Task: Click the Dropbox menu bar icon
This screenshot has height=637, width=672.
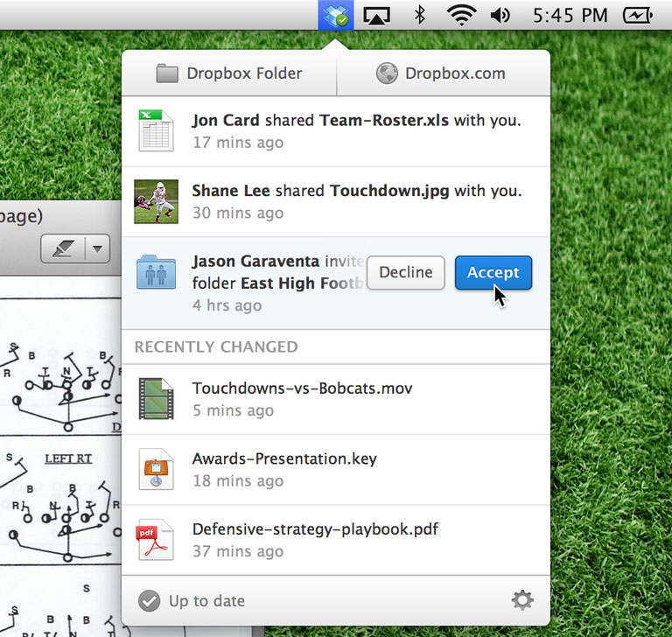Action: tap(336, 16)
